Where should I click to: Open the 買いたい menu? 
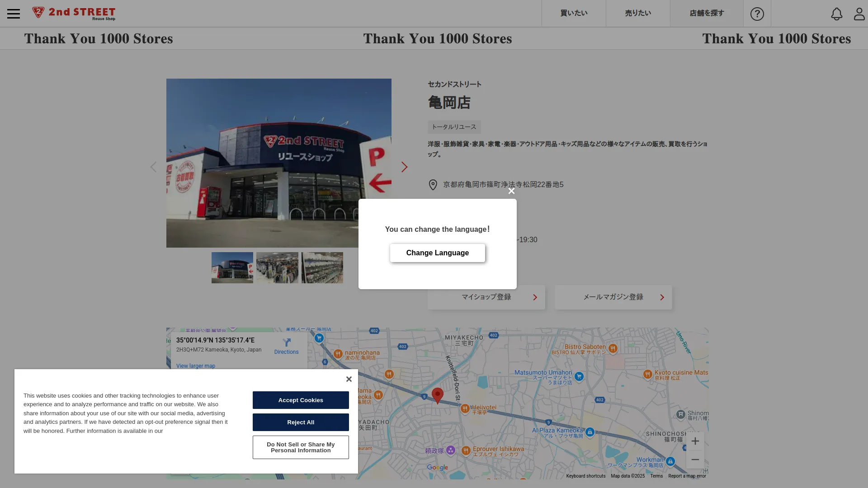pos(574,13)
